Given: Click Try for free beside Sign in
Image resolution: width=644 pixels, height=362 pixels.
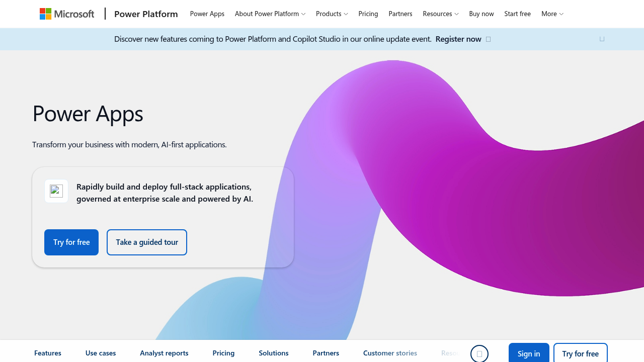Looking at the screenshot, I should (581, 353).
